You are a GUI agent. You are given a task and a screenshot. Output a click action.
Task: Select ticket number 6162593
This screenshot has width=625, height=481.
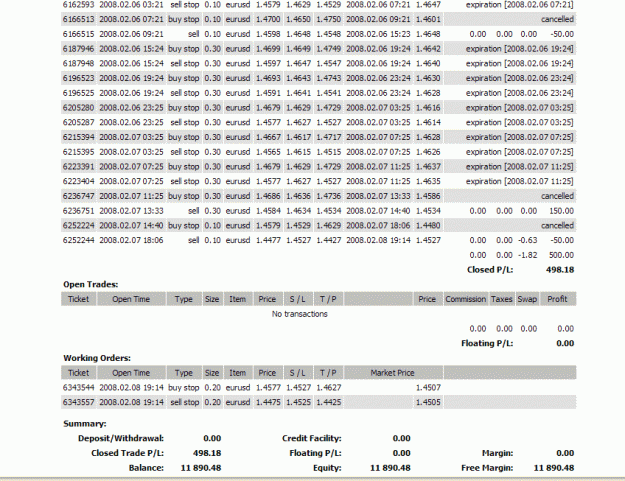pyautogui.click(x=79, y=5)
